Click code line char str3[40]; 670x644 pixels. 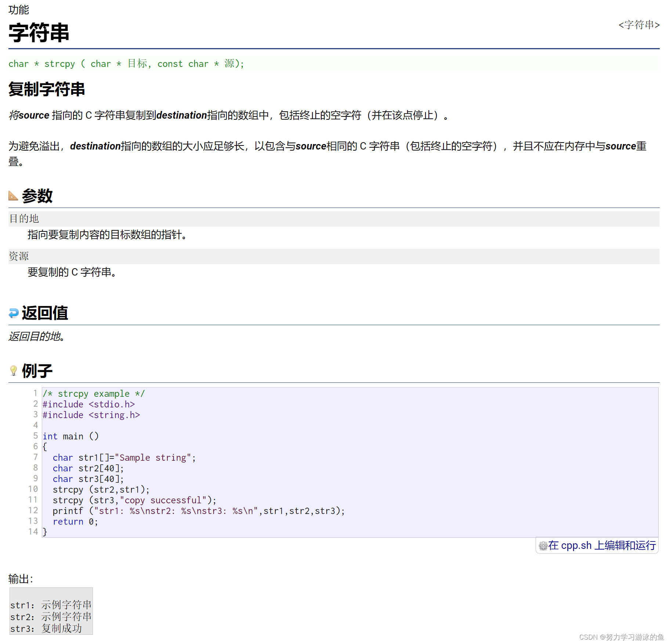[88, 479]
